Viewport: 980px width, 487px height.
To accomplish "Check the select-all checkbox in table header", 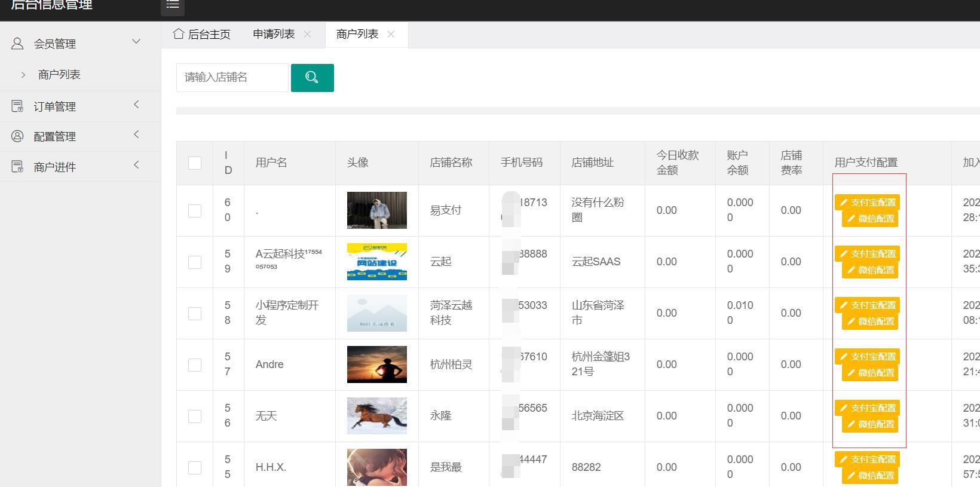I will click(195, 163).
